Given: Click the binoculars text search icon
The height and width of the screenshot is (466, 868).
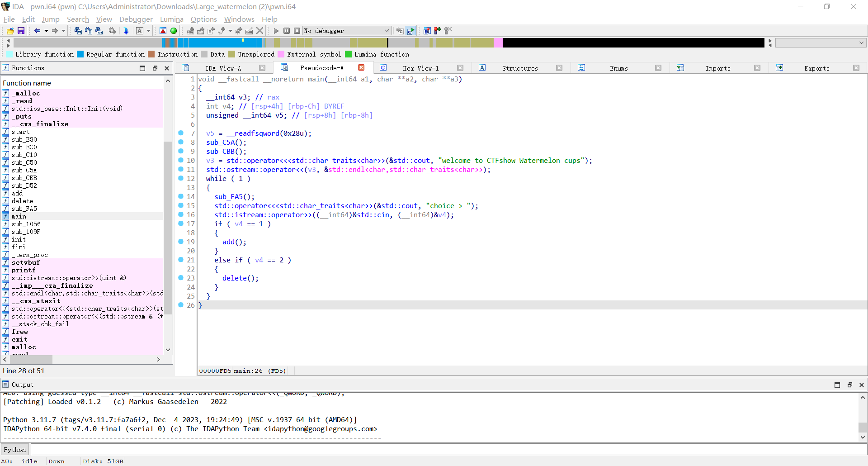Looking at the screenshot, I should pos(89,31).
